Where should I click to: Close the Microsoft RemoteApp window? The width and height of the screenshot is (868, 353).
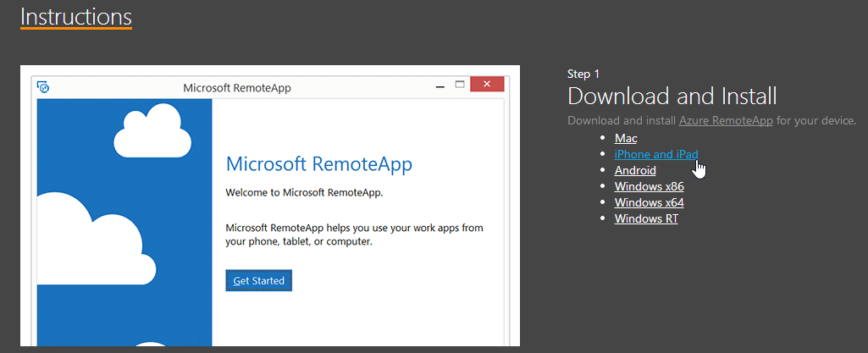tap(487, 84)
